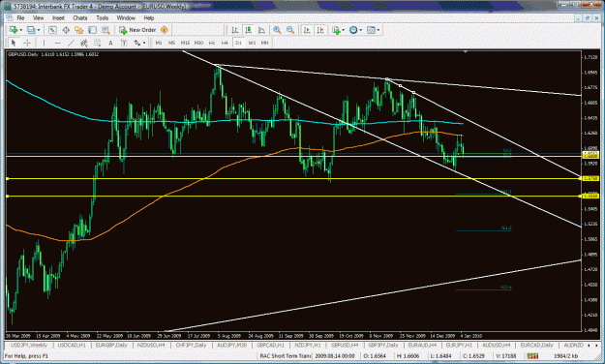The image size is (605, 364).
Task: Zoom in on the chart
Action: pyautogui.click(x=277, y=30)
